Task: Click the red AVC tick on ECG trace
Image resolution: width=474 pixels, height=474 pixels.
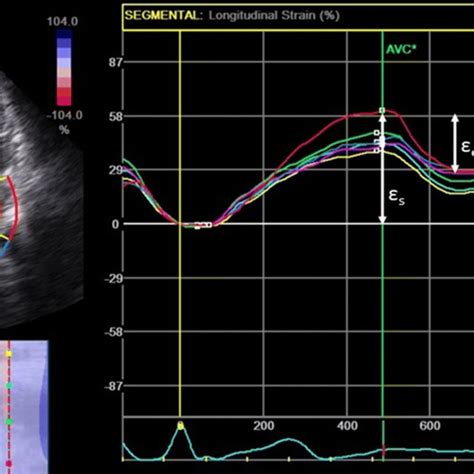Action: pyautogui.click(x=383, y=451)
